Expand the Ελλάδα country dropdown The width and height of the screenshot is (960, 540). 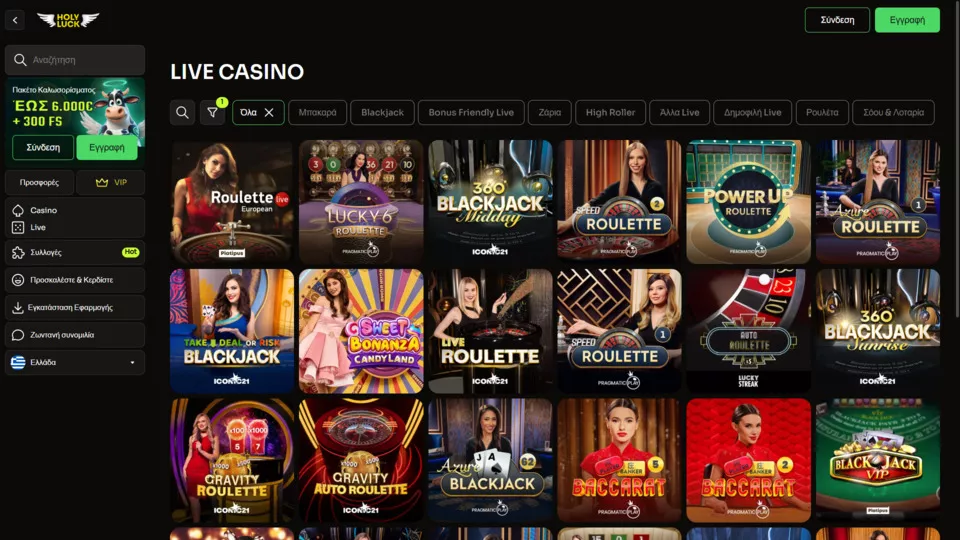[75, 362]
